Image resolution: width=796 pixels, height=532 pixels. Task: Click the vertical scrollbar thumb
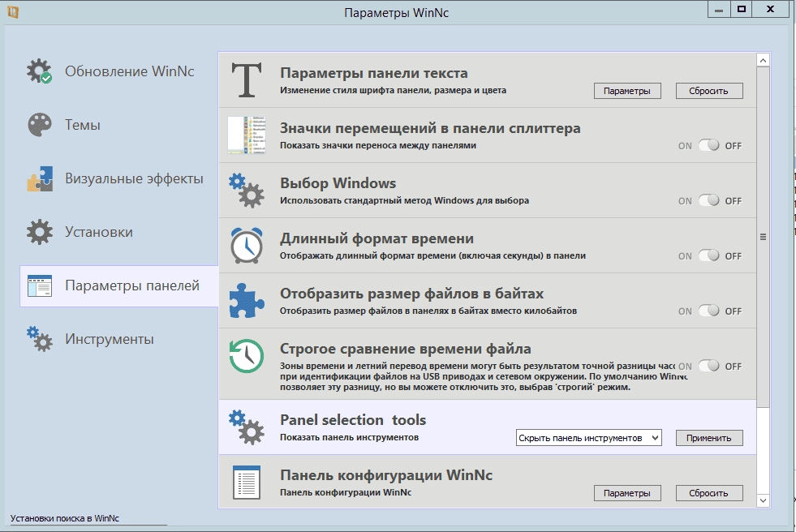(763, 237)
